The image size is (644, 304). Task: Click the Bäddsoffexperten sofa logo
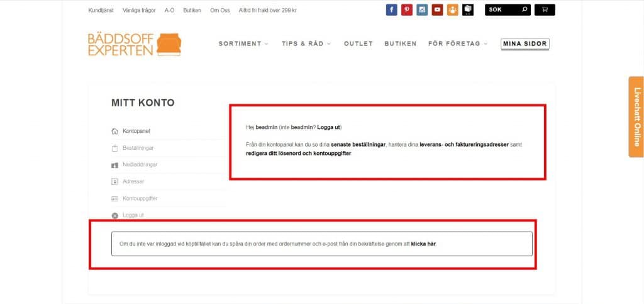(135, 44)
